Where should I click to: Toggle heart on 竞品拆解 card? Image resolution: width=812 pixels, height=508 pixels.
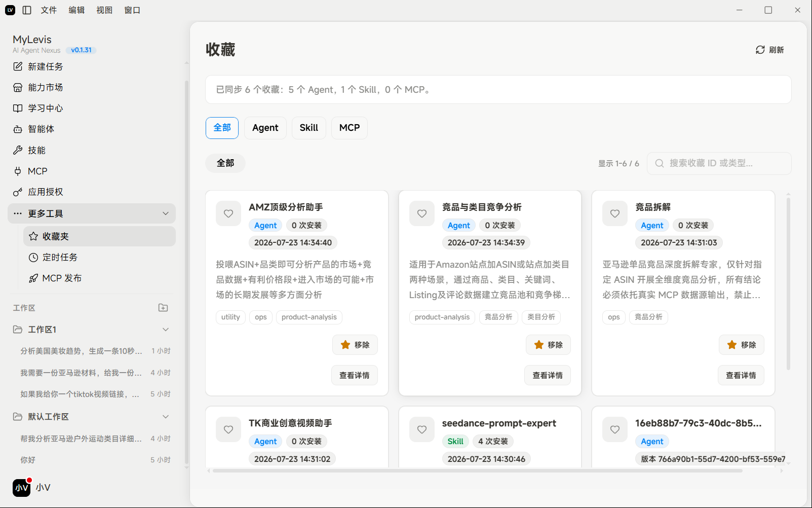[615, 213]
